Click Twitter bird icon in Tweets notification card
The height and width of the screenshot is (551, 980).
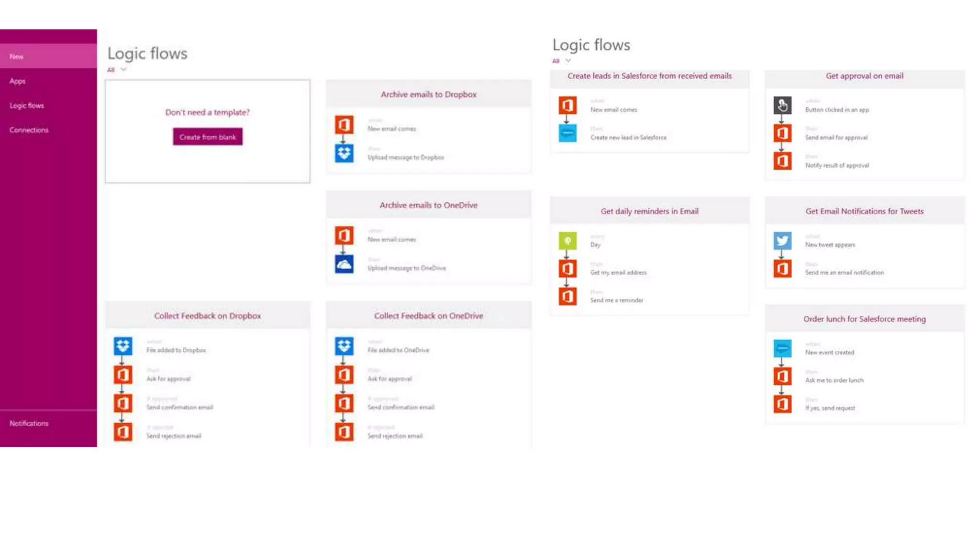(x=782, y=241)
